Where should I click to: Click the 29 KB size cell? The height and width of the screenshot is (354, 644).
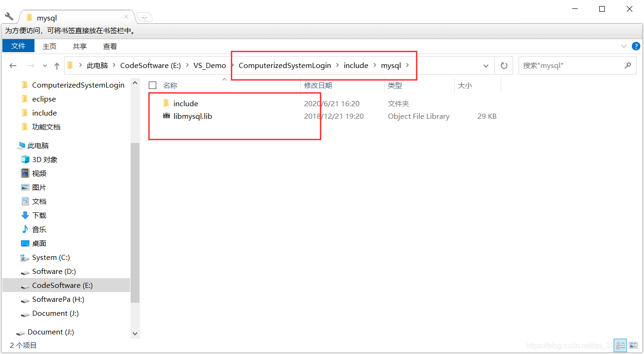tap(487, 116)
